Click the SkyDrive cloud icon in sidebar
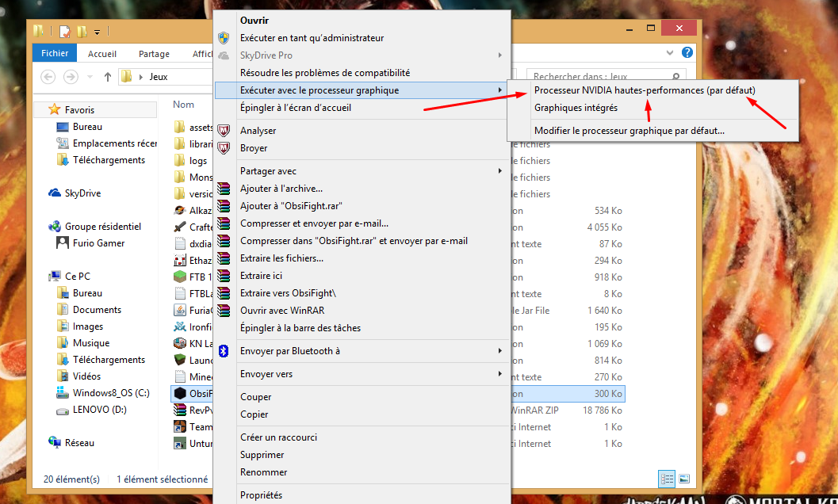This screenshot has height=504, width=838. tap(55, 193)
